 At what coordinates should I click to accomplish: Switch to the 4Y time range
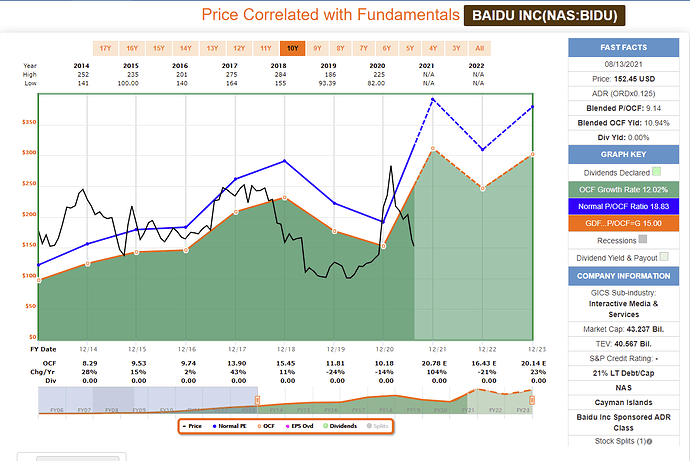click(x=433, y=48)
